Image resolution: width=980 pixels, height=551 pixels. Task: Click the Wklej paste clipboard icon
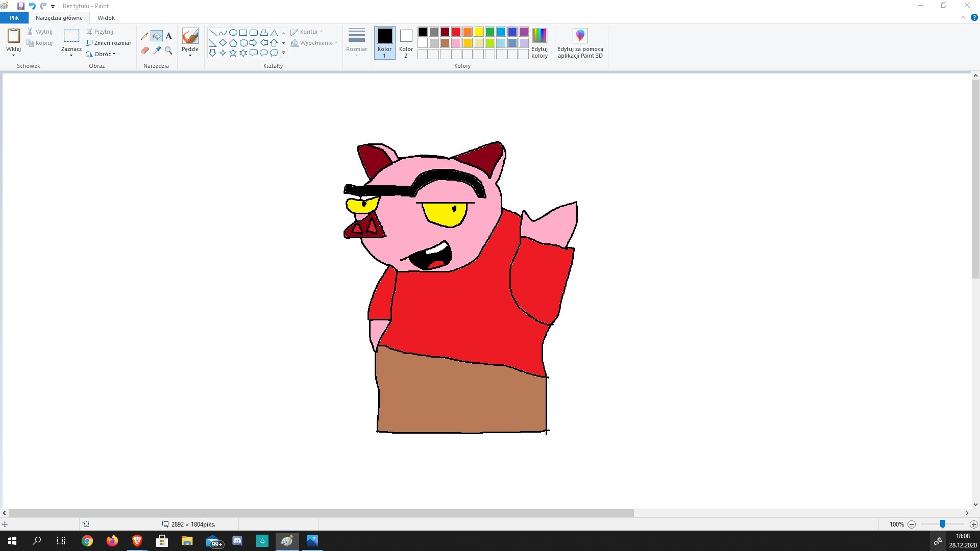tap(13, 36)
